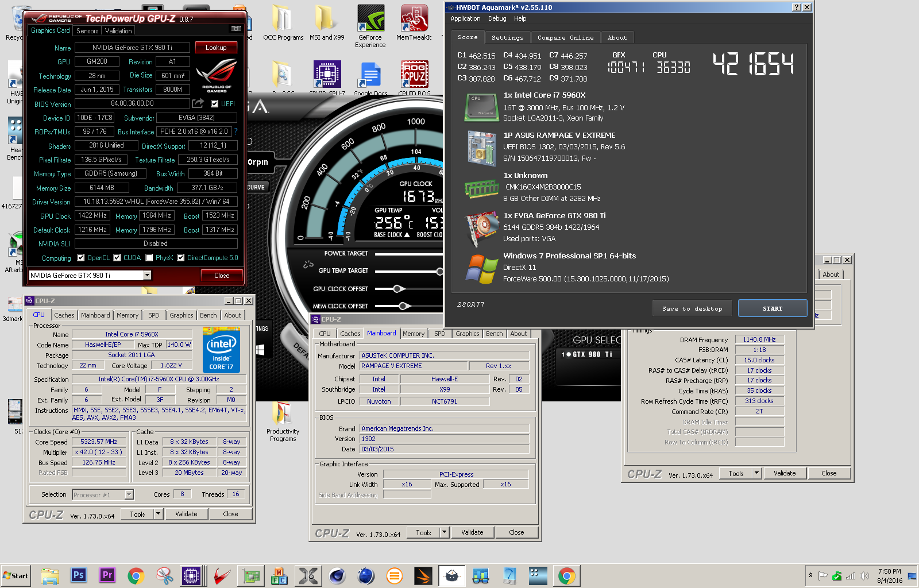This screenshot has width=919, height=588.
Task: Open the CPUID ROG CPU-Z desktop shortcut
Action: pos(414,79)
